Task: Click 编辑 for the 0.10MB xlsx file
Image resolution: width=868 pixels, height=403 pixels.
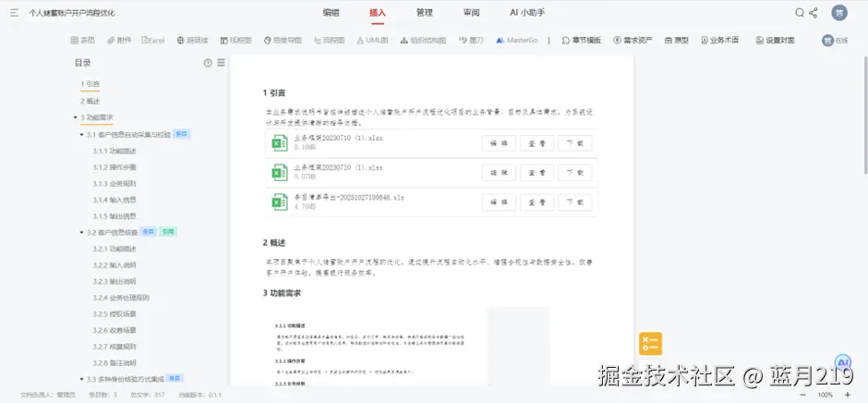Action: pos(499,143)
